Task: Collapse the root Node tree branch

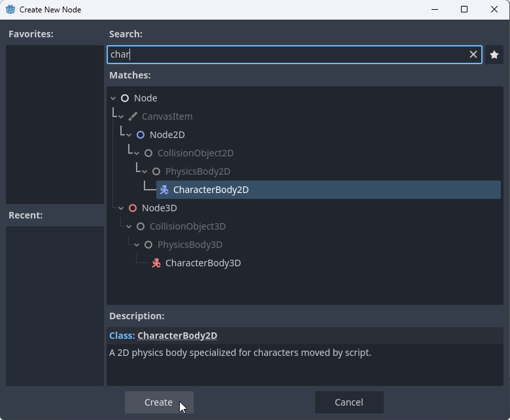Action: 114,98
